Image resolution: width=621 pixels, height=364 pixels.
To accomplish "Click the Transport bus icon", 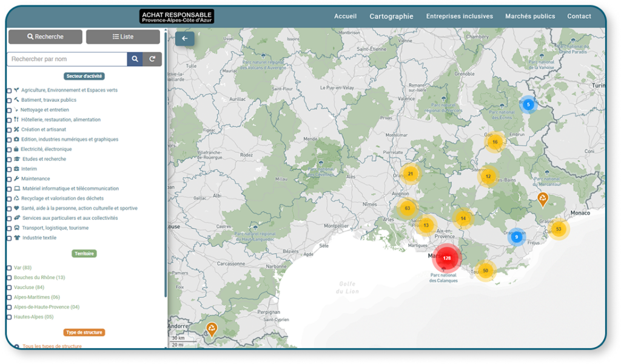I will tap(16, 228).
